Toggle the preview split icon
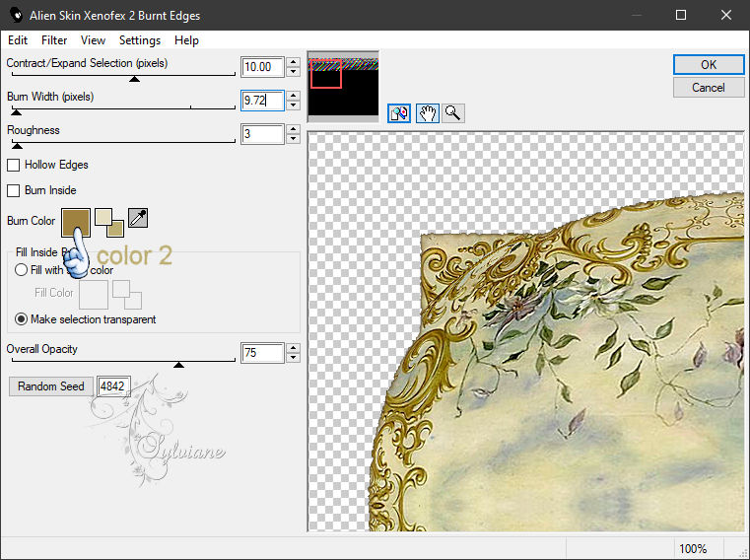Image resolution: width=750 pixels, height=560 pixels. click(399, 113)
